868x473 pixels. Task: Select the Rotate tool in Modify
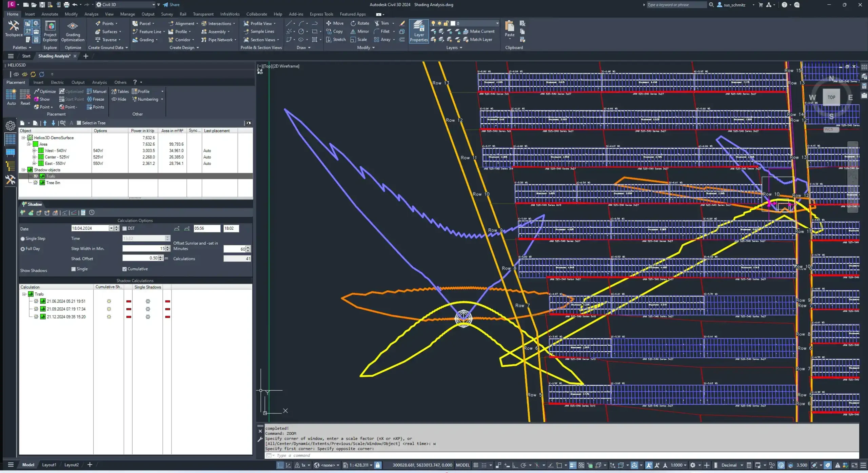(x=360, y=23)
